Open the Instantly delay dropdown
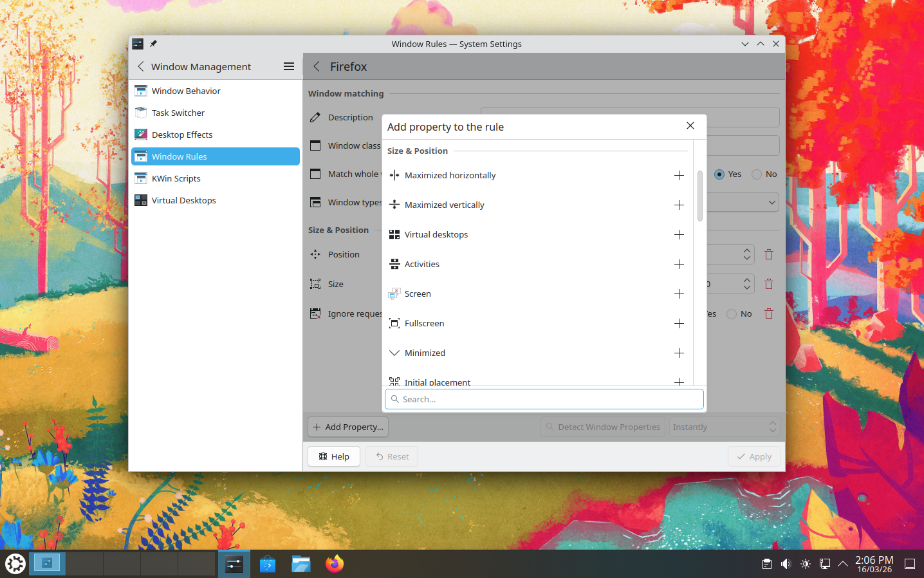Screen dimensions: 924x578 click(725, 427)
